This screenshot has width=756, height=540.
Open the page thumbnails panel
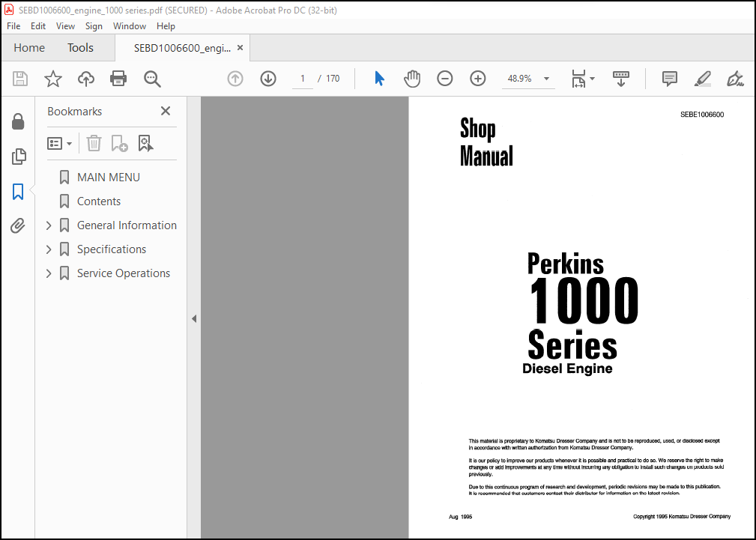pos(18,157)
